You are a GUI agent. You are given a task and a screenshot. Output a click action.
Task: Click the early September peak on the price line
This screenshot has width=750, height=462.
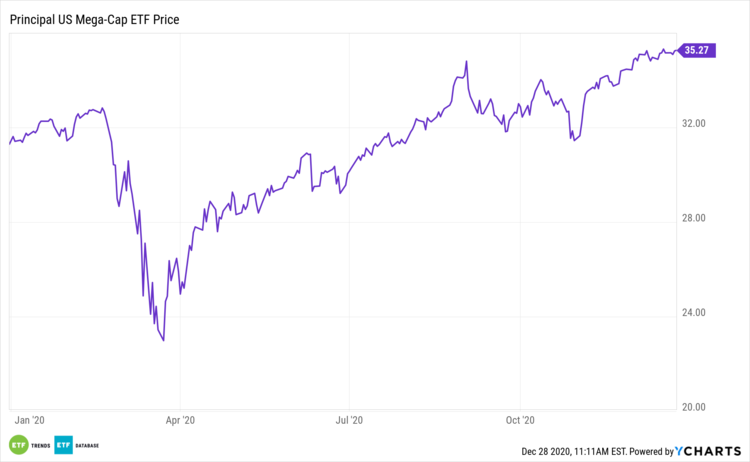(x=466, y=62)
